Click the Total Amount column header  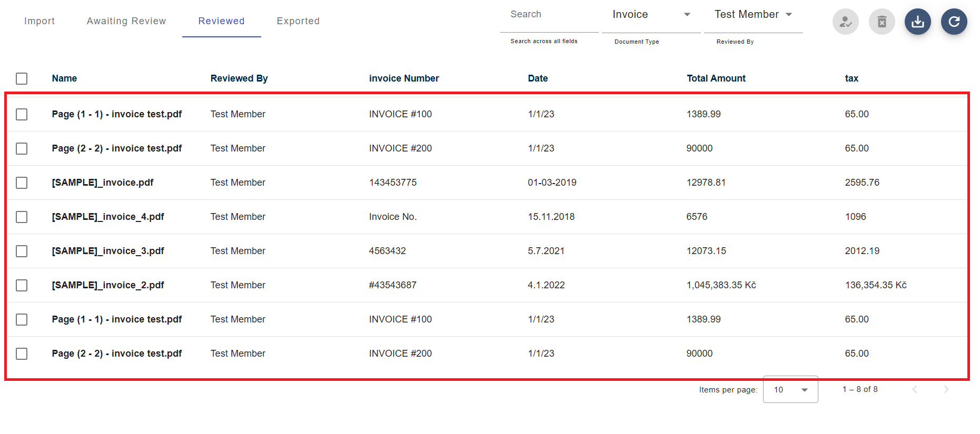(x=716, y=78)
